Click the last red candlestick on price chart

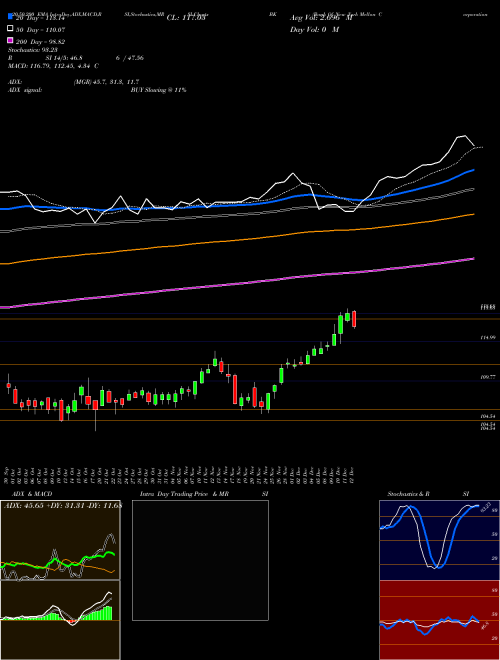coord(354,319)
